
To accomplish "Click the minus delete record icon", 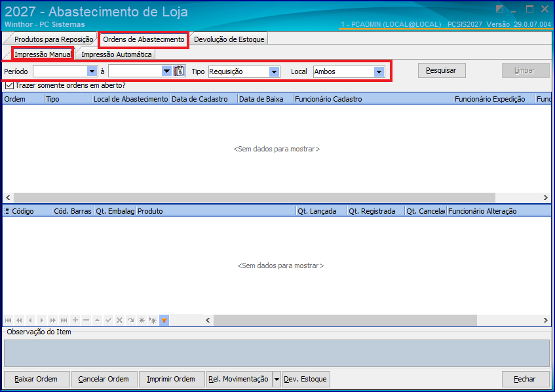I will 86,320.
